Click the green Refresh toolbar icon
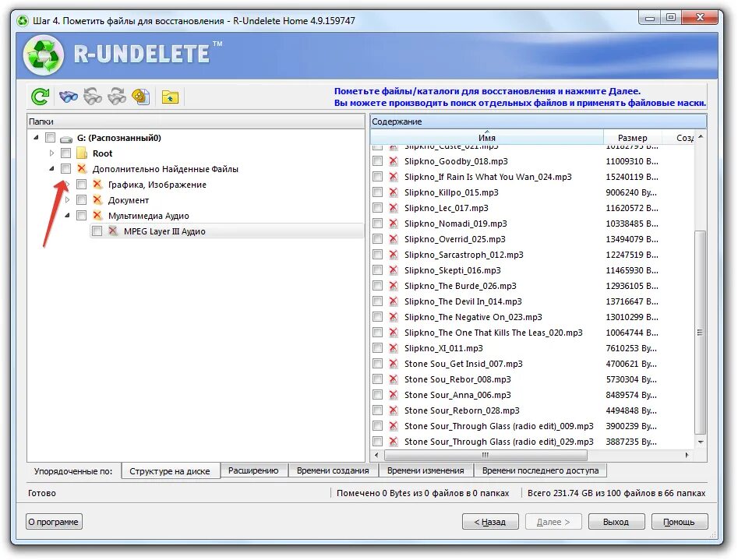The width and height of the screenshot is (738, 560). pos(40,97)
